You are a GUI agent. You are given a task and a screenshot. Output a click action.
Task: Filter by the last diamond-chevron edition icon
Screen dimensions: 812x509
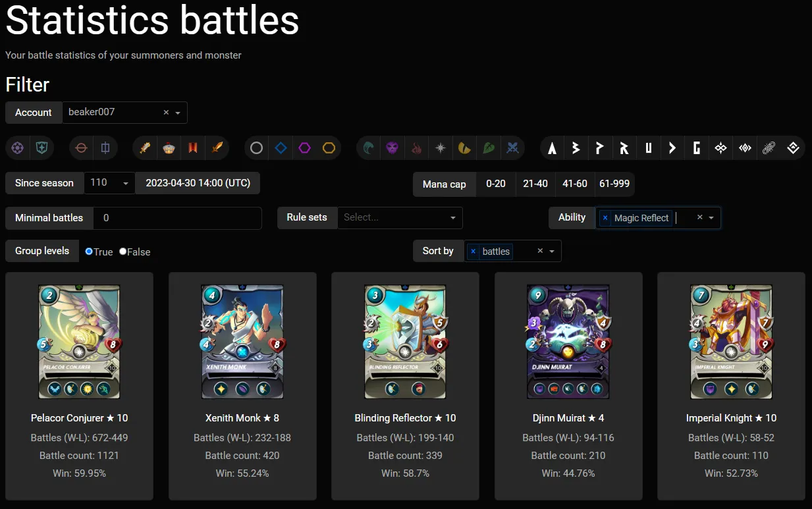tap(793, 148)
